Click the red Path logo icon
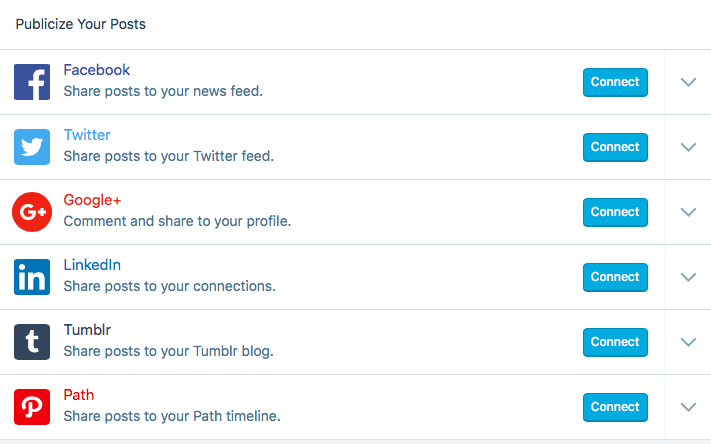The width and height of the screenshot is (711, 444). click(32, 407)
